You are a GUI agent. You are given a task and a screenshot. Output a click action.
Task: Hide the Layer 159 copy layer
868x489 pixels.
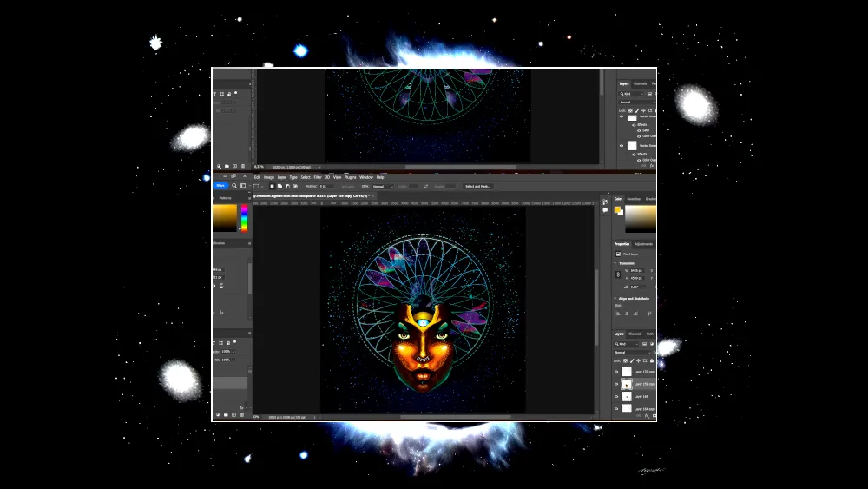coord(616,384)
